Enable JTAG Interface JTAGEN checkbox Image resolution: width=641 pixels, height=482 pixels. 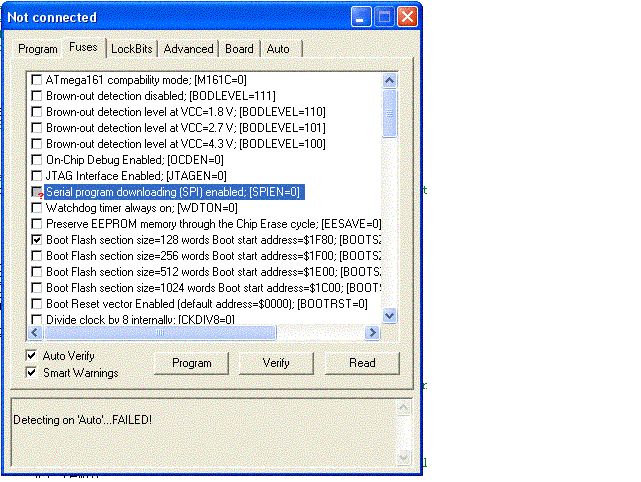click(x=37, y=176)
